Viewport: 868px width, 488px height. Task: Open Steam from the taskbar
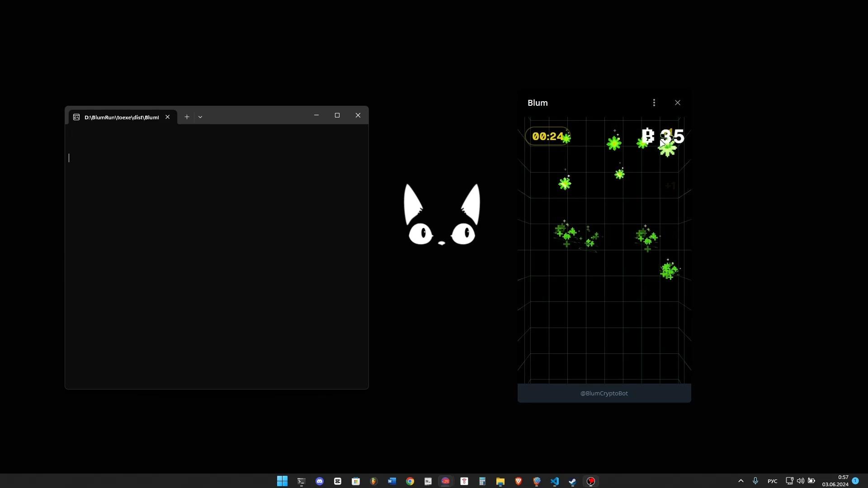click(573, 481)
